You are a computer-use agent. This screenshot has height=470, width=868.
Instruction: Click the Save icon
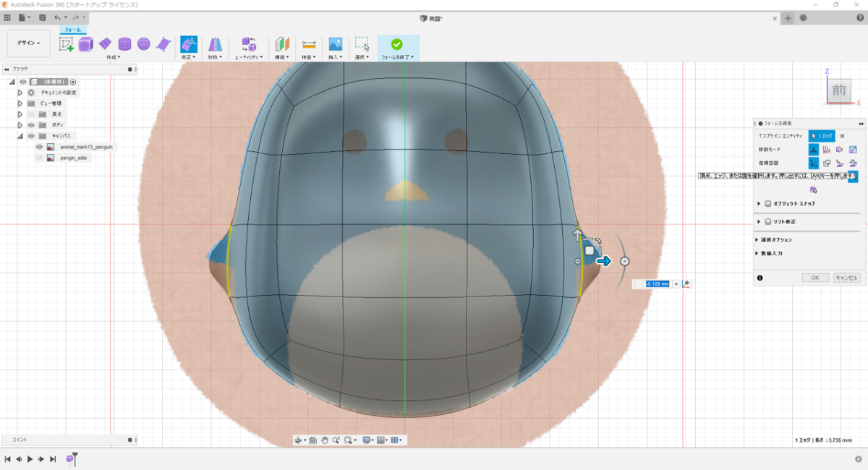coord(43,17)
